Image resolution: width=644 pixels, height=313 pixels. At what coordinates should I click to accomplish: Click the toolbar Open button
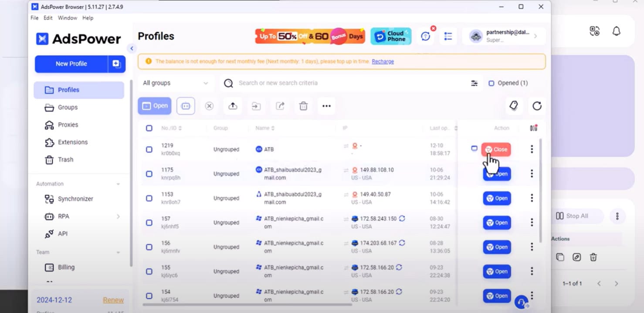[155, 106]
